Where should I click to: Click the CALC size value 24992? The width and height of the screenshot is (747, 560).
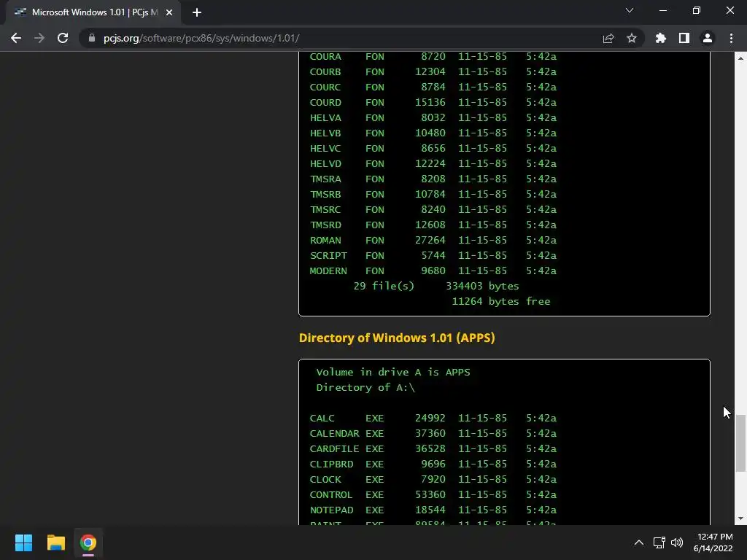tap(430, 418)
